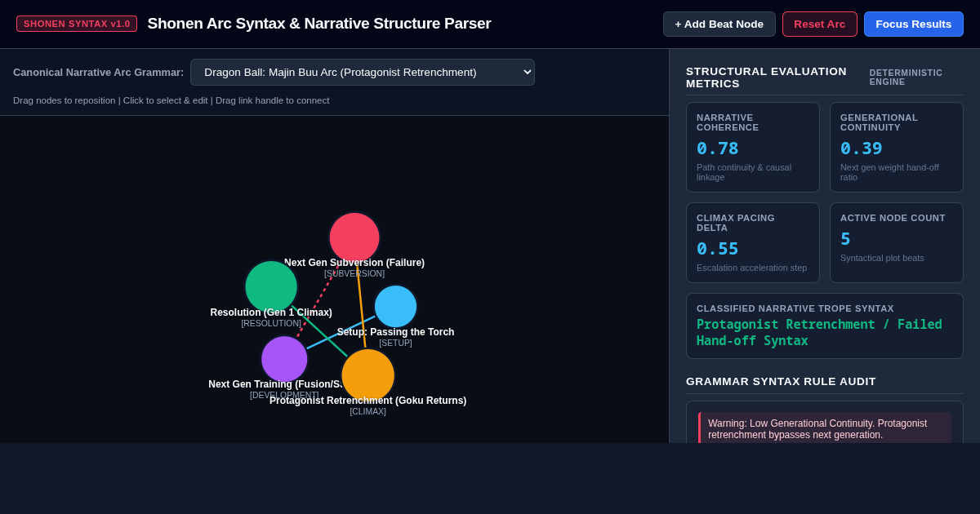
Task: Click the Add Beat Node button
Action: 719,24
